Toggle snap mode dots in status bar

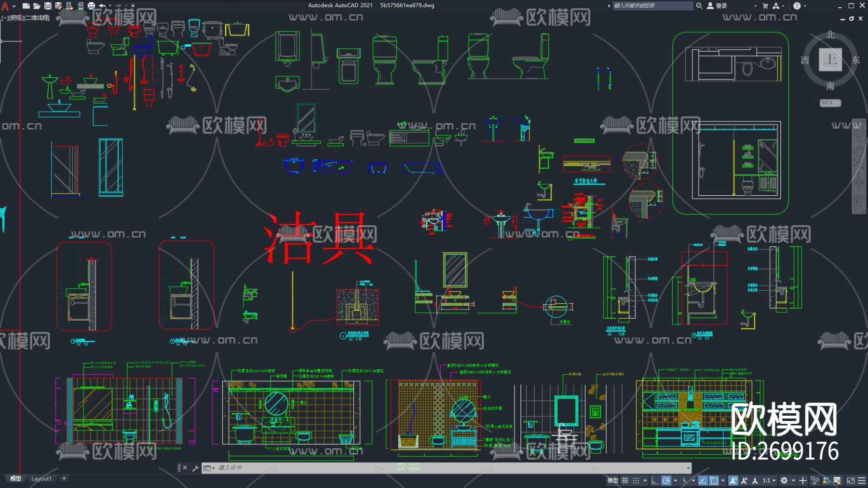[x=636, y=480]
